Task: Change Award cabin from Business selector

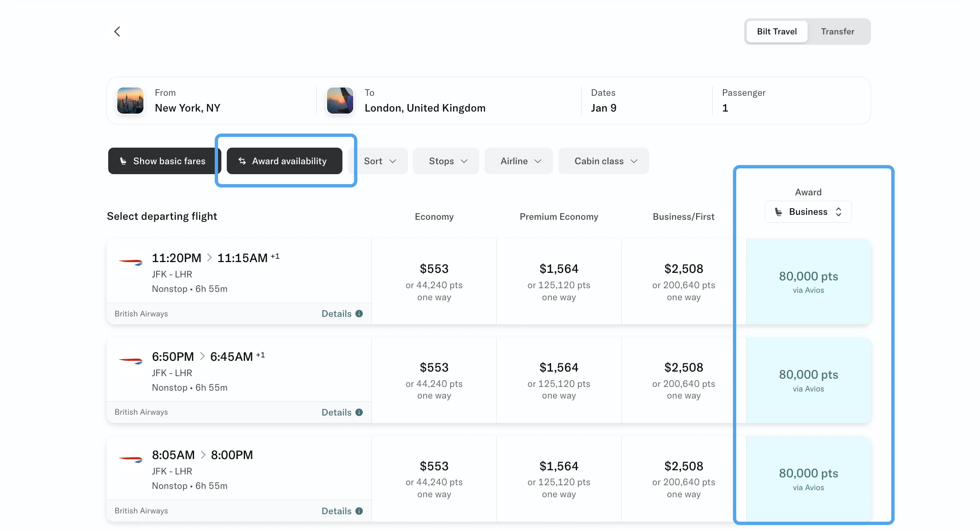Action: 808,212
